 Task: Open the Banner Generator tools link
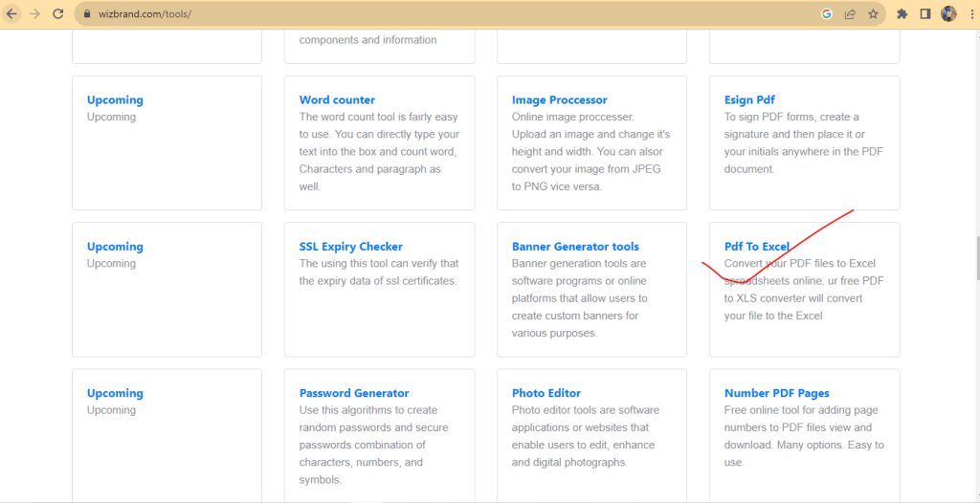click(575, 246)
